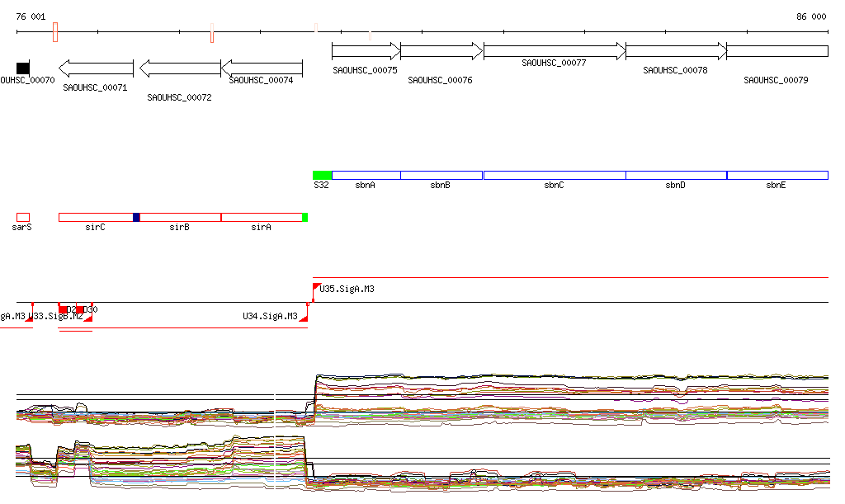This screenshot has width=845, height=504.
Task: Select the SAOUHSC_00075 gene arrow
Action: coord(366,52)
